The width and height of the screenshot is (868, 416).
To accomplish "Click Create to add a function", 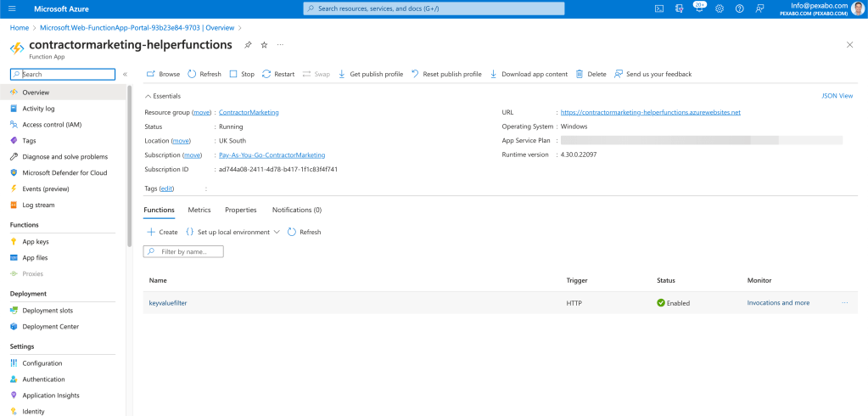I will [162, 232].
